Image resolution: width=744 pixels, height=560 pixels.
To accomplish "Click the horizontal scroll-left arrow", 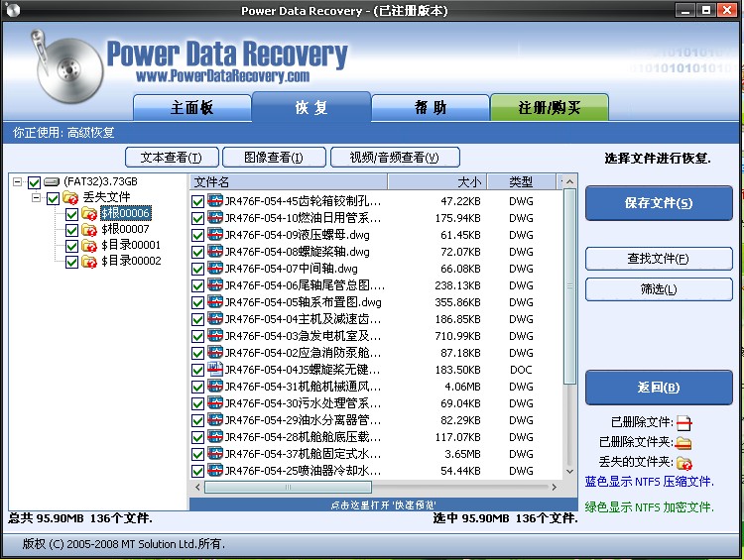I will 197,487.
